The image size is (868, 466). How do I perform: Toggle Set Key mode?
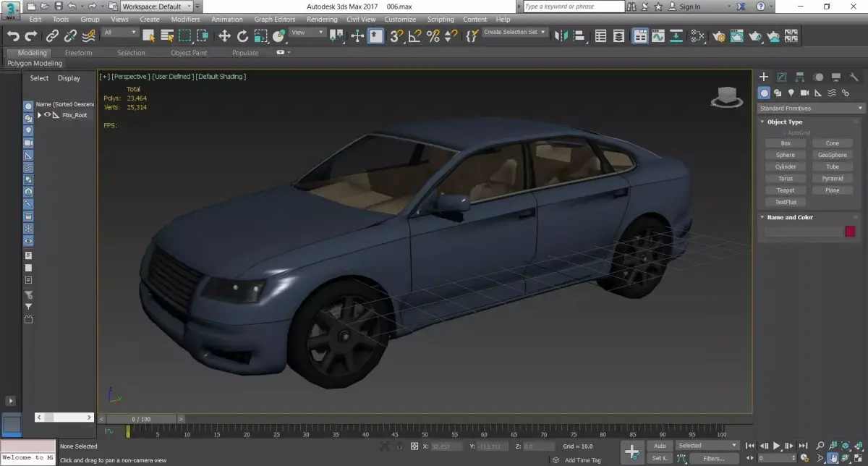(x=660, y=458)
